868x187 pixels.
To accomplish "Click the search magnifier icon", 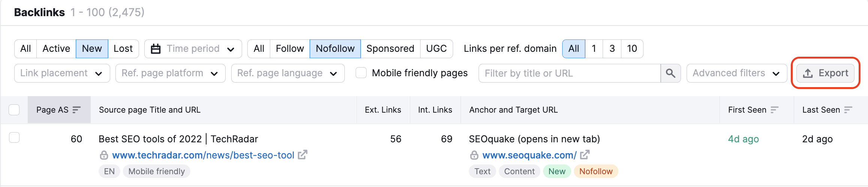I will (670, 73).
